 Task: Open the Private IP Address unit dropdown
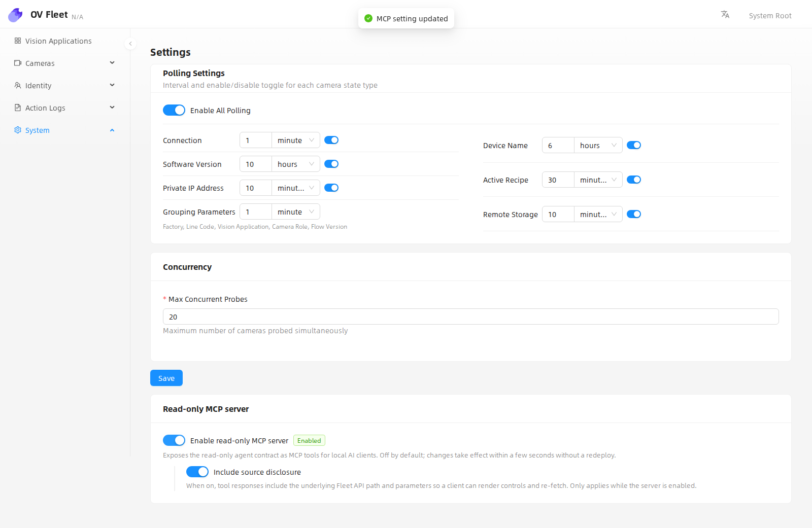coord(296,188)
